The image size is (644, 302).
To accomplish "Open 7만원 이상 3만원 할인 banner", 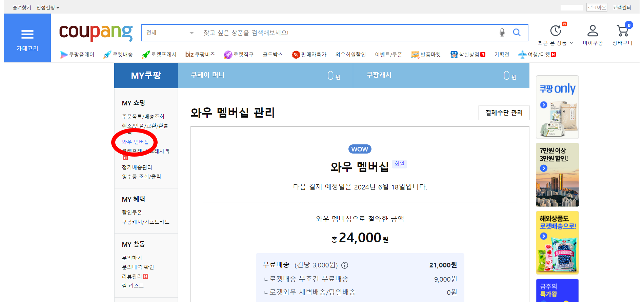I will click(557, 175).
